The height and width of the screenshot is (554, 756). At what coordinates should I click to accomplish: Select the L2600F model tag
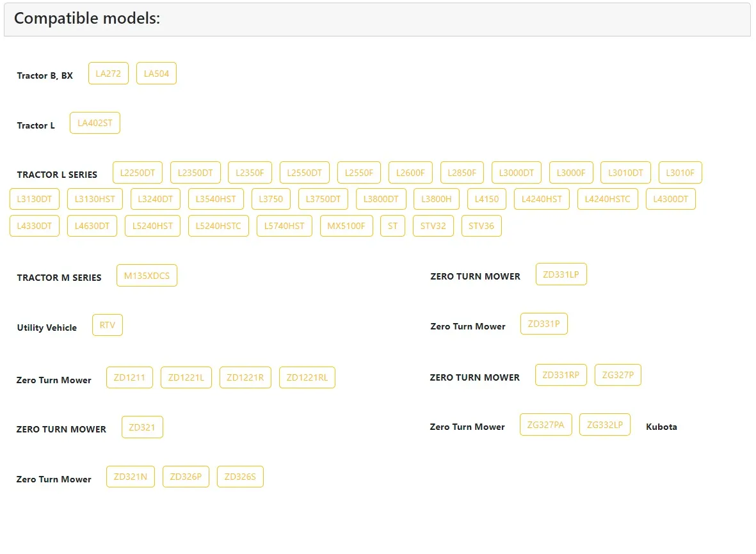click(x=410, y=173)
